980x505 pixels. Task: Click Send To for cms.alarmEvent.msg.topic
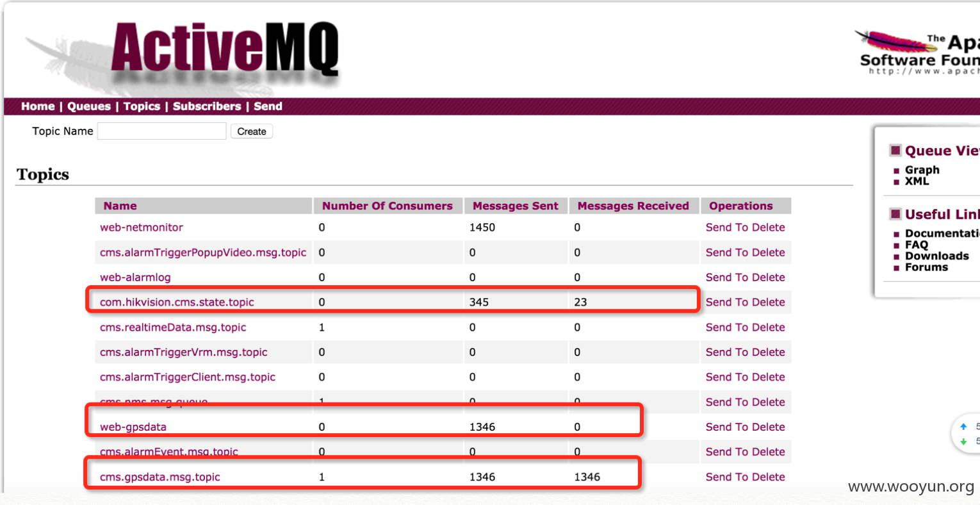coord(728,452)
